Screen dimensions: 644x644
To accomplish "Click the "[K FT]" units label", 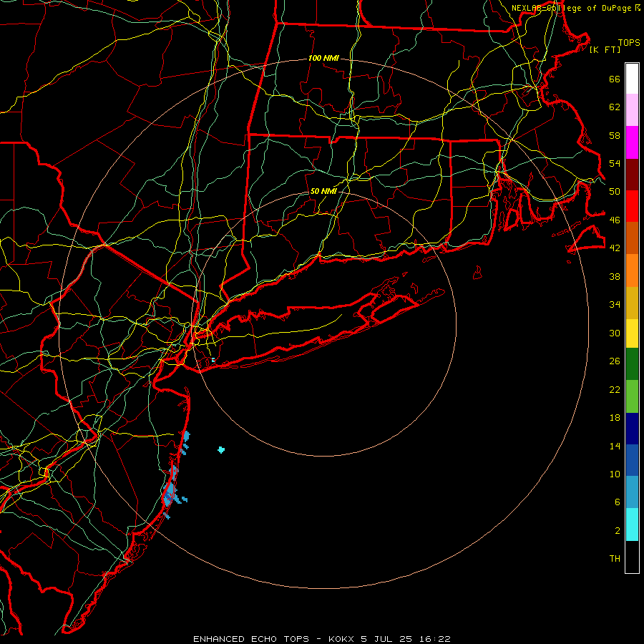I will (x=605, y=49).
